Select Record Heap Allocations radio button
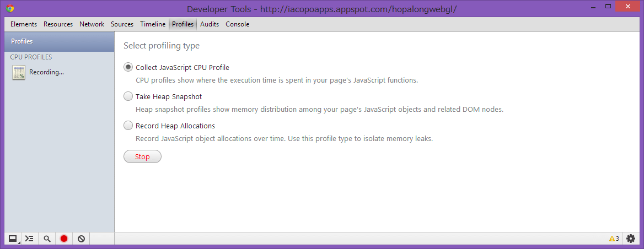The width and height of the screenshot is (644, 249). click(128, 126)
